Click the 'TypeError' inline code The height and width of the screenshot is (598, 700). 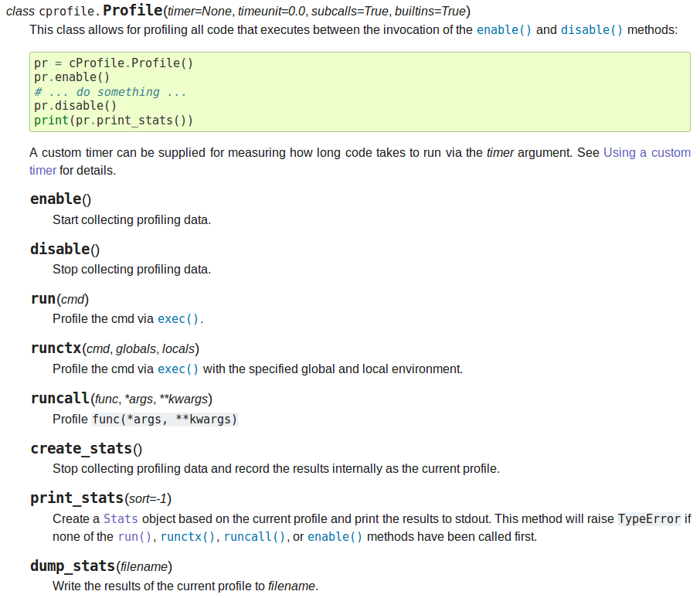[649, 519]
